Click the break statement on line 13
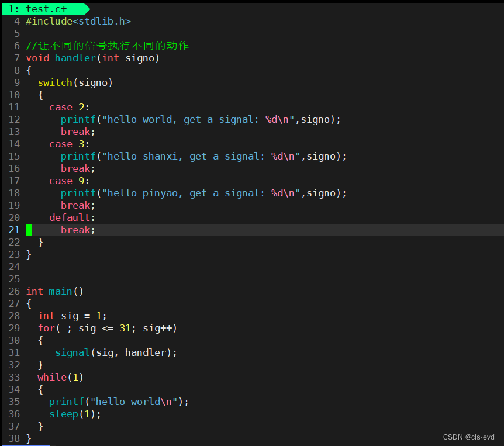The height and width of the screenshot is (446, 504). [x=78, y=132]
